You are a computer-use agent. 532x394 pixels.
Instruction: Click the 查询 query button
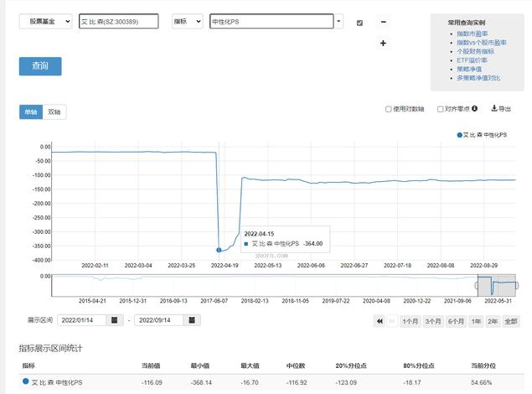[x=39, y=65]
